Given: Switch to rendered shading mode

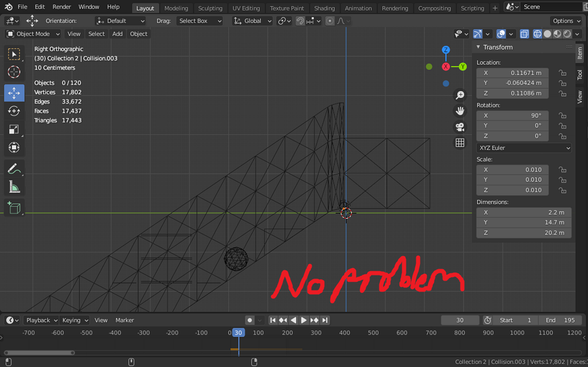Looking at the screenshot, I should 568,34.
